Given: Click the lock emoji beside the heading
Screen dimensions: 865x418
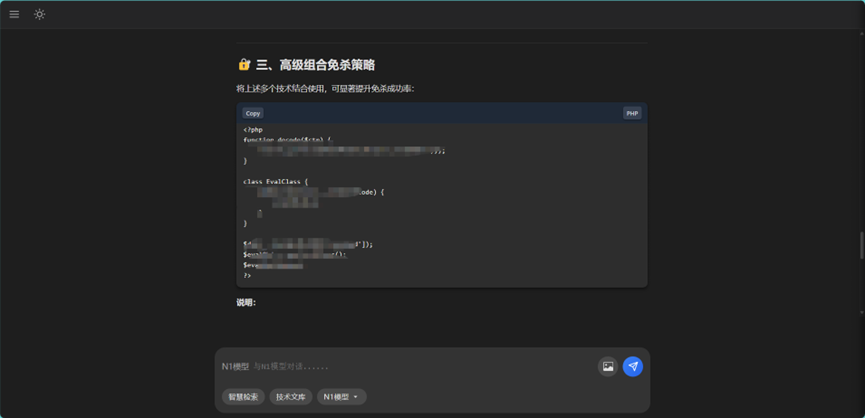Looking at the screenshot, I should 244,65.
